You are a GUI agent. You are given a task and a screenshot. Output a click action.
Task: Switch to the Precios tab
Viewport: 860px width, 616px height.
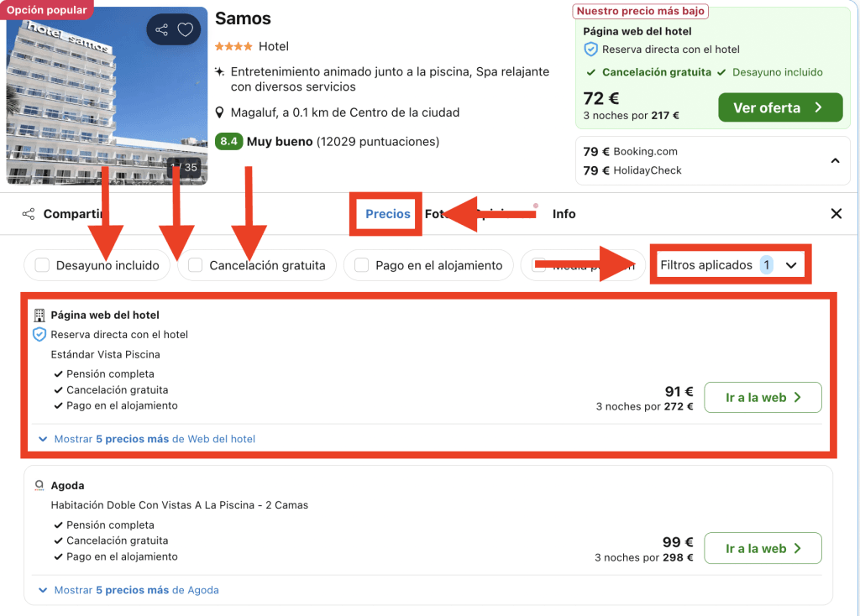pyautogui.click(x=387, y=214)
